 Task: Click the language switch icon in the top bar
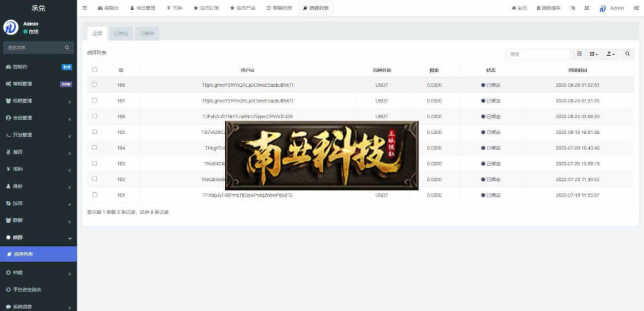[572, 8]
